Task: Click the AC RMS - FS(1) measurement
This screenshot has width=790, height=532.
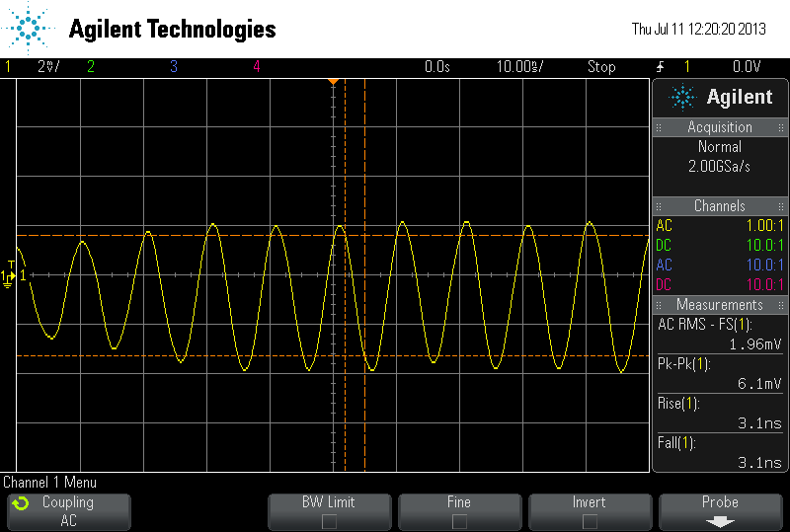Action: [x=705, y=325]
